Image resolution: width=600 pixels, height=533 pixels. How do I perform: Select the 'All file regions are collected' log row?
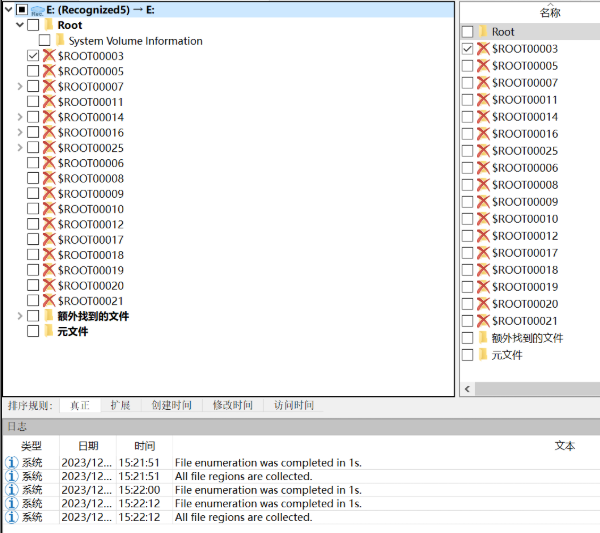[x=243, y=477]
